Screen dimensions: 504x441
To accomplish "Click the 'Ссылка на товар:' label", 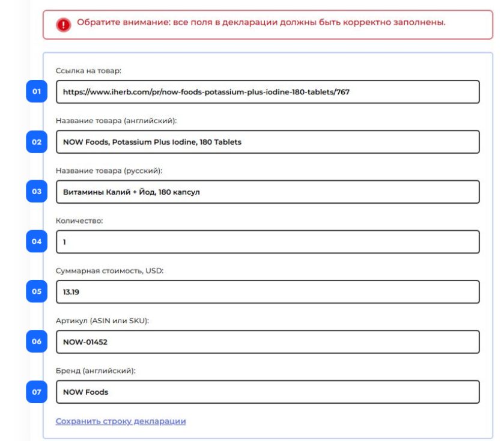I will (x=88, y=71).
